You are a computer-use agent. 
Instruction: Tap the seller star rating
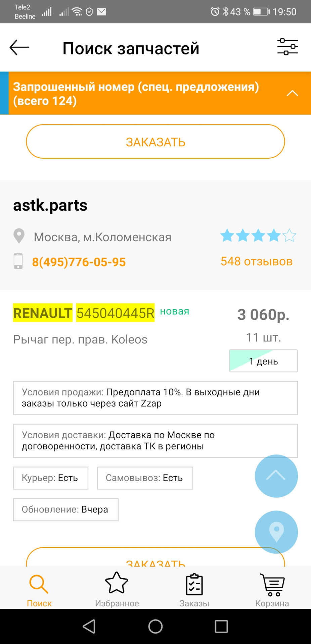258,235
